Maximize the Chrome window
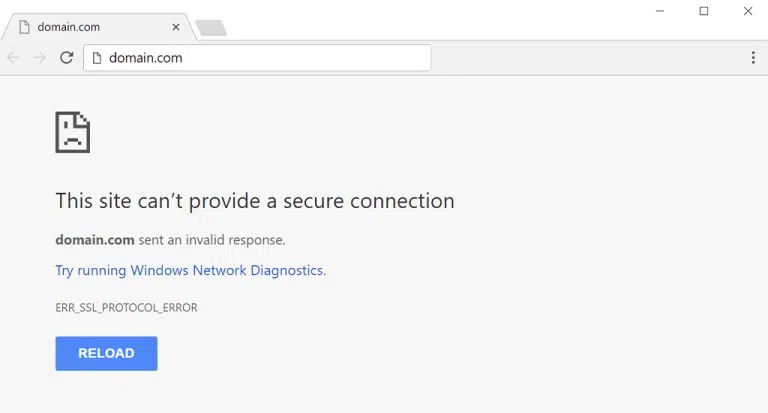Image resolution: width=768 pixels, height=413 pixels. [x=704, y=11]
